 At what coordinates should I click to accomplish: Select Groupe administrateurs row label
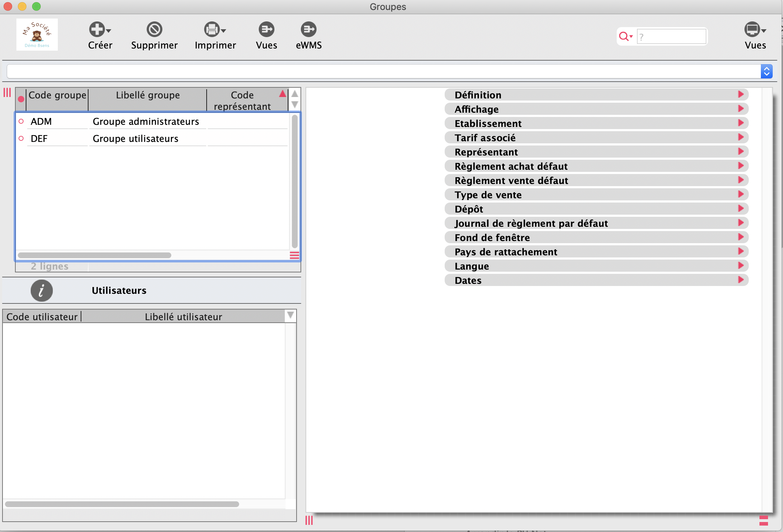coord(146,122)
